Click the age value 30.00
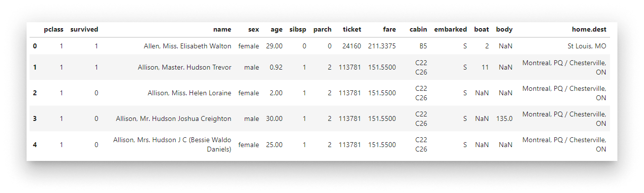644x193 pixels. coord(274,118)
